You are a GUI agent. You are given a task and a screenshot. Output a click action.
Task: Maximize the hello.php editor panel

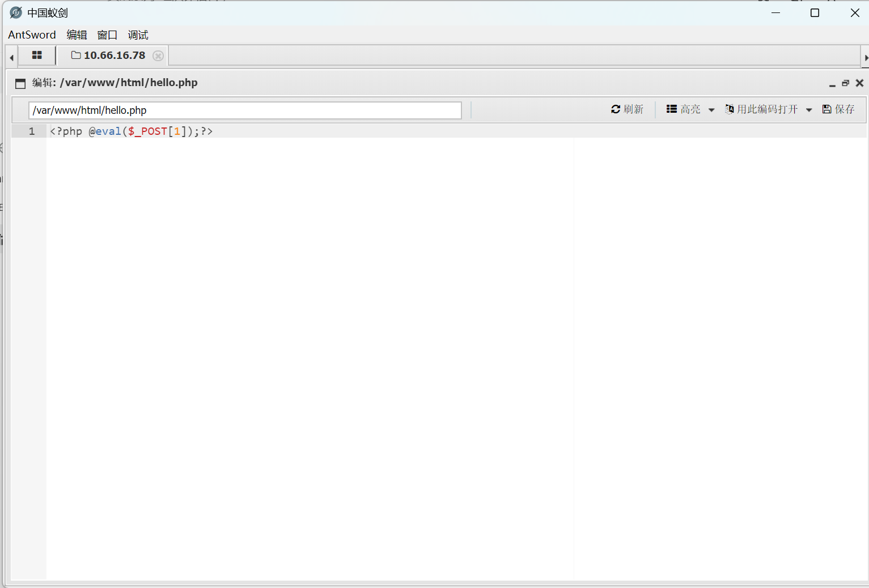tap(845, 83)
